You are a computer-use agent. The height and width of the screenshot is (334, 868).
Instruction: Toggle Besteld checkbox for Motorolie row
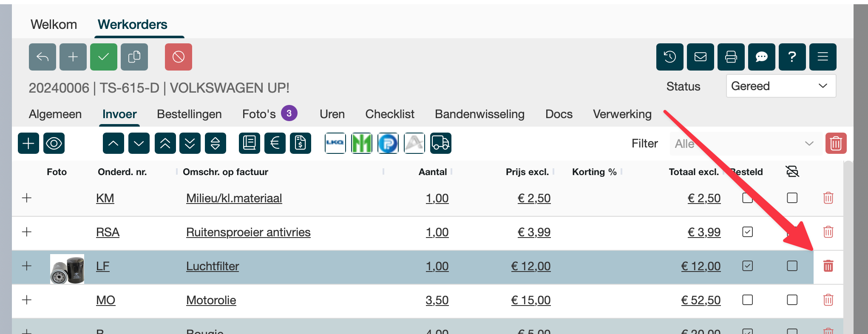747,300
